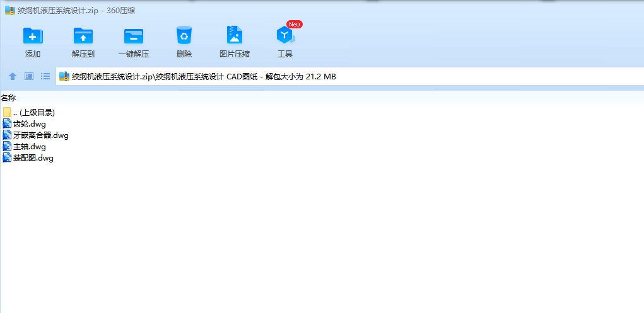Click the 解压到 toolbar label
This screenshot has width=644, height=313.
click(83, 54)
